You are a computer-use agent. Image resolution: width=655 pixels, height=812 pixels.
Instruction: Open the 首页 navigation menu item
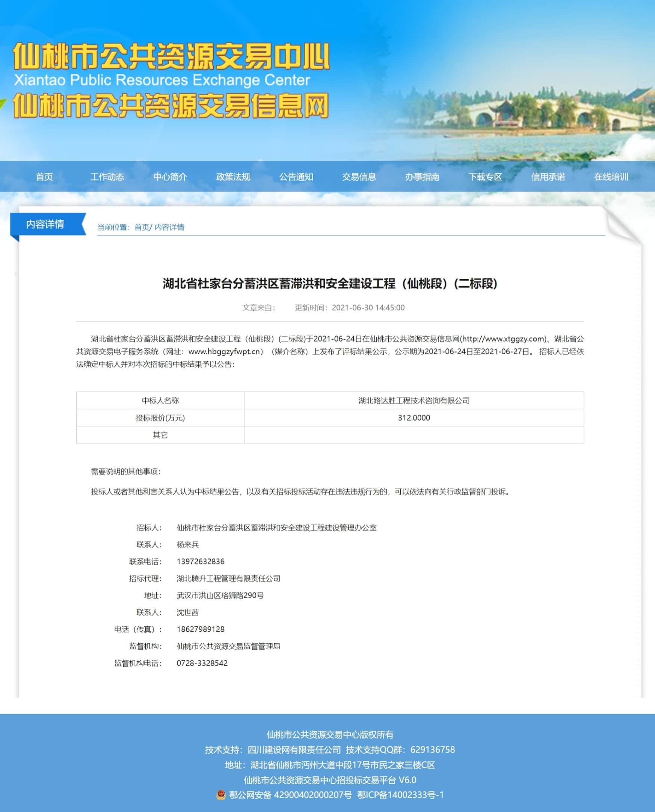(44, 177)
